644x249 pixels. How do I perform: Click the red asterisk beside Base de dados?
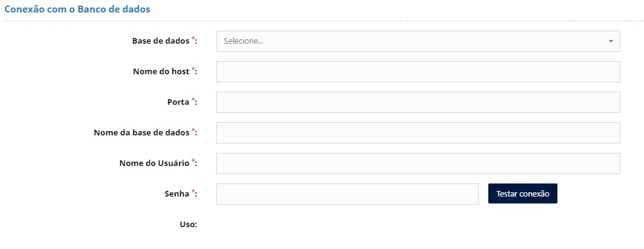193,39
